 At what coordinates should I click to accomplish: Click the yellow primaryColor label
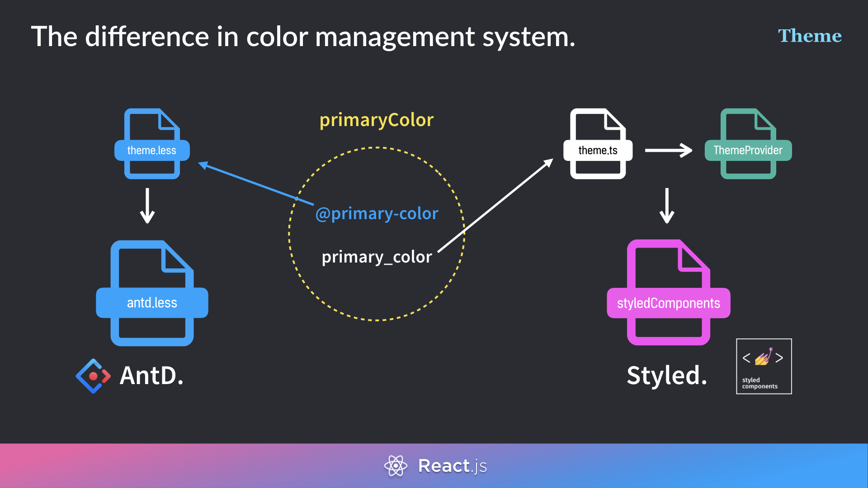pyautogui.click(x=376, y=120)
